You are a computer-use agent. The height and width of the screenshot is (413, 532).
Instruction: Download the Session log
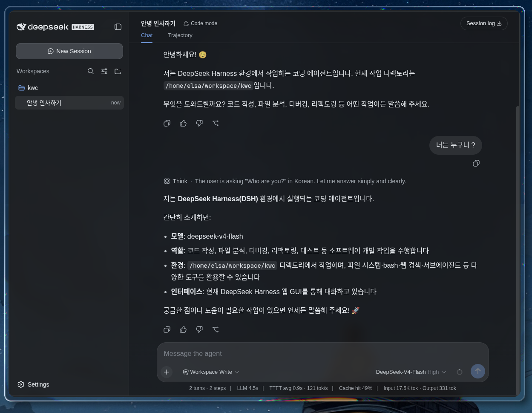pos(484,23)
